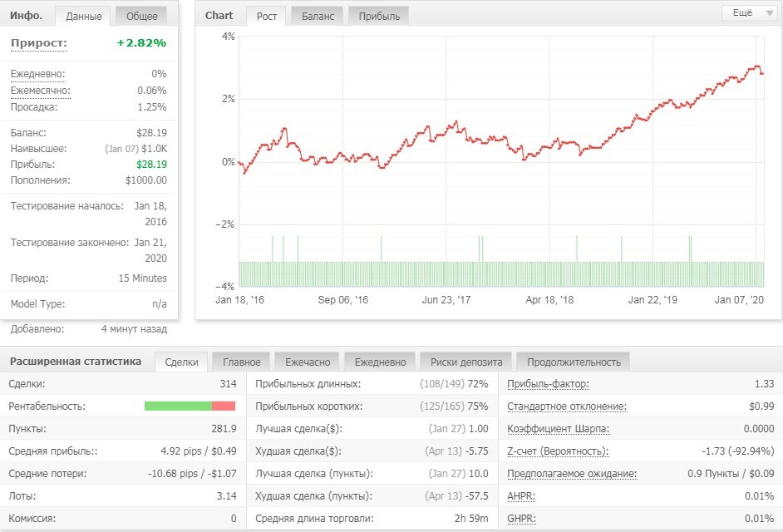The width and height of the screenshot is (783, 532).
Task: Open the Главное statistics tab
Action: click(x=242, y=362)
